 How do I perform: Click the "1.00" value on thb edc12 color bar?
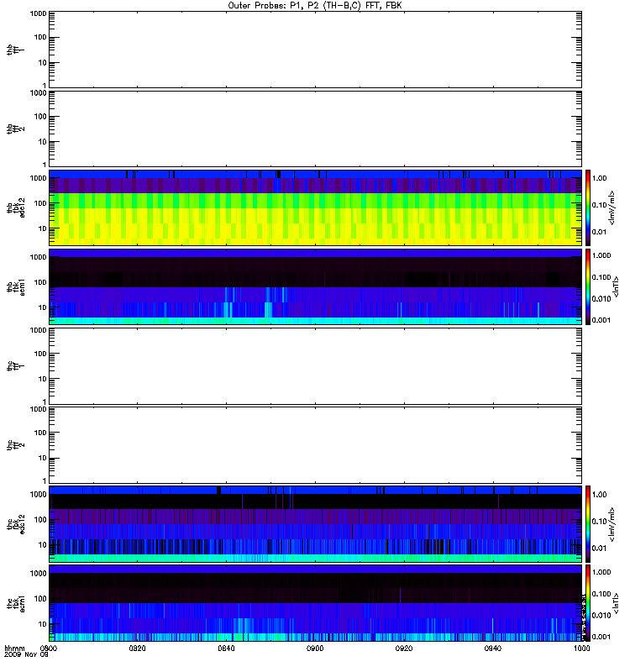pyautogui.click(x=599, y=178)
